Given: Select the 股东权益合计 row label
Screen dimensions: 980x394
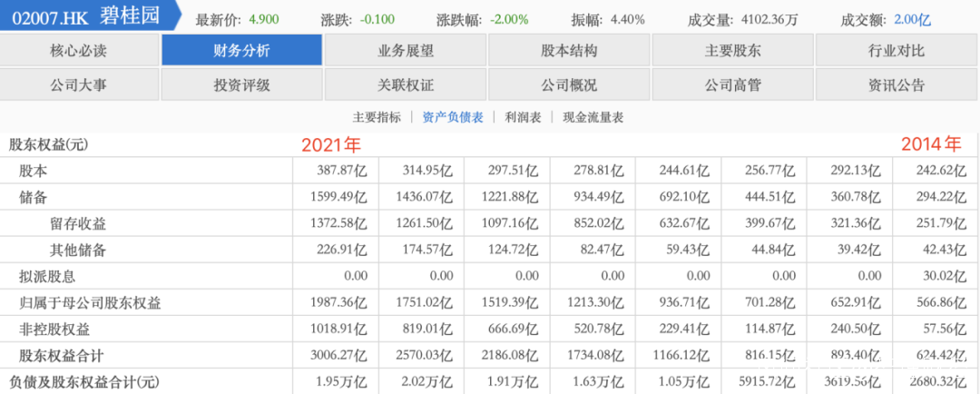Looking at the screenshot, I should tap(62, 356).
